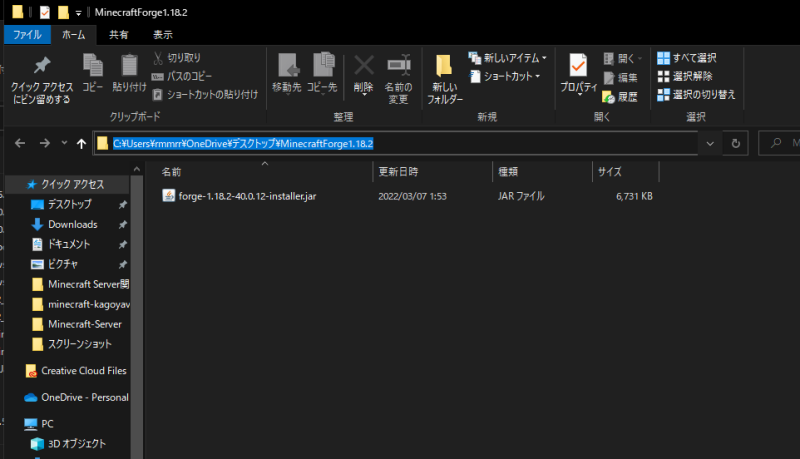This screenshot has width=800, height=459.
Task: Click Select none (選択解除)
Action: point(685,76)
